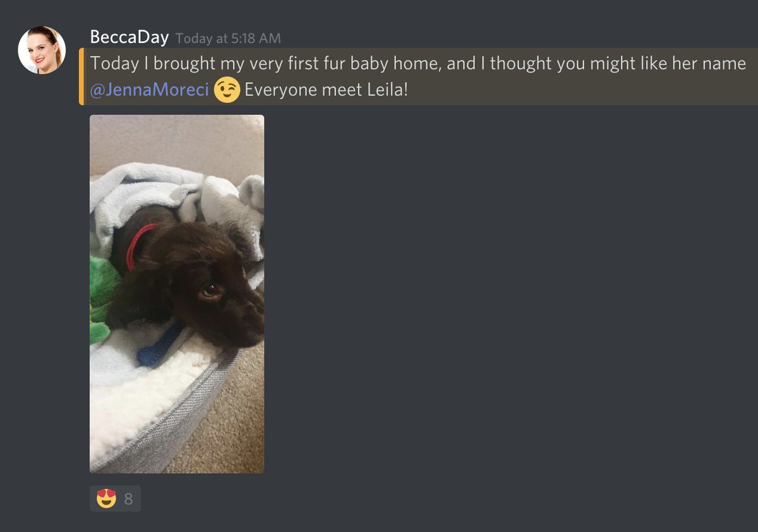This screenshot has height=532, width=758.
Task: Click the BeccaDay username
Action: (129, 37)
